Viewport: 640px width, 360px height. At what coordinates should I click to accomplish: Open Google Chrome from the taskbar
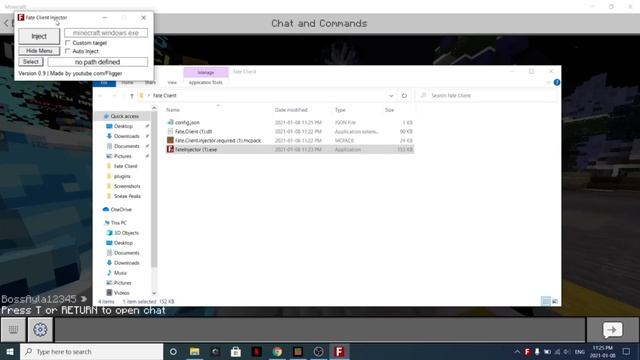click(277, 351)
